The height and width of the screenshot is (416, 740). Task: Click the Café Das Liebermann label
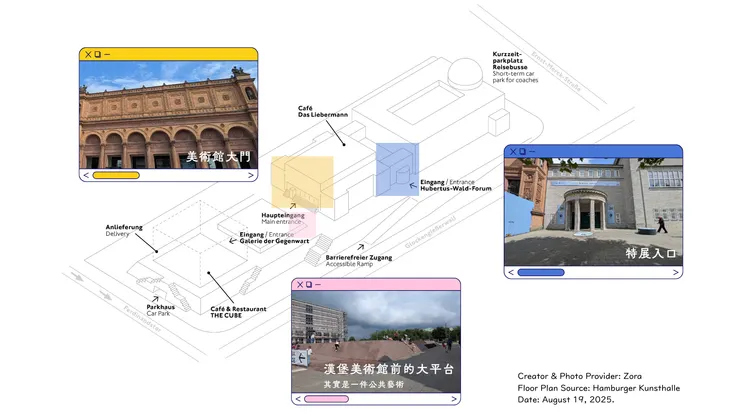point(323,111)
